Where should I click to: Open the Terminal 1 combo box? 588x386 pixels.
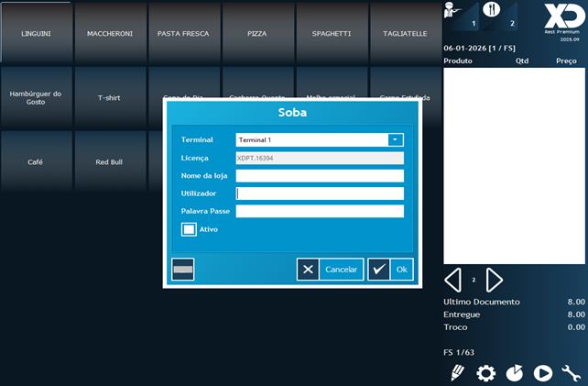point(320,139)
